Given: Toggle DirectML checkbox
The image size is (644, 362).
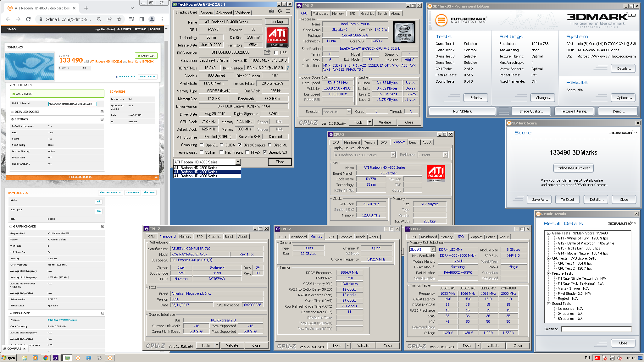Looking at the screenshot, I should (270, 145).
